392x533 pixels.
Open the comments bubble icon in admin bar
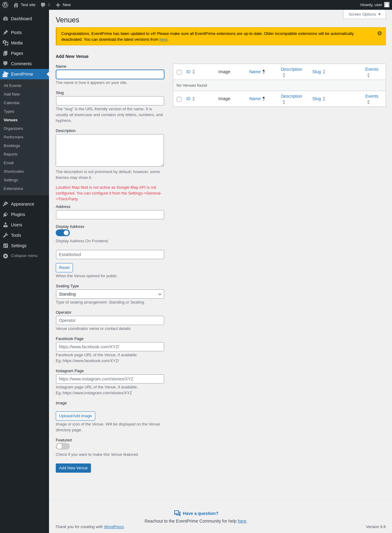tap(43, 5)
